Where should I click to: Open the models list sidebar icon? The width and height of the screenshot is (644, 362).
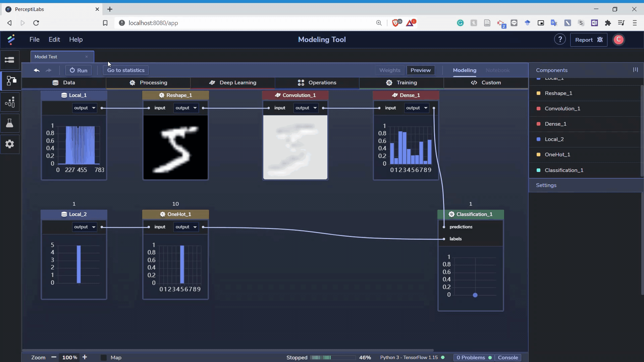click(10, 60)
